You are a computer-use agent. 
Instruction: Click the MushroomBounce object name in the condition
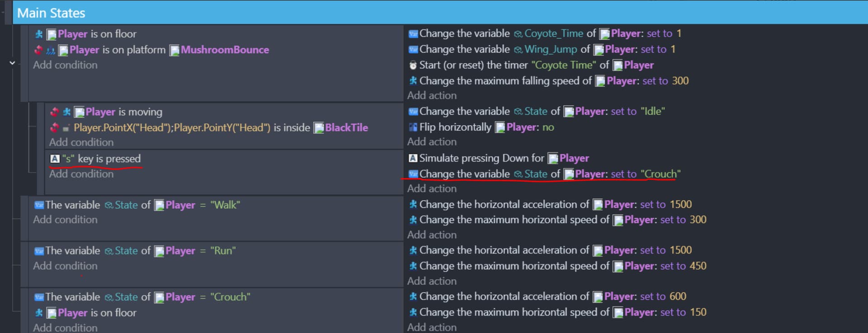pos(225,50)
